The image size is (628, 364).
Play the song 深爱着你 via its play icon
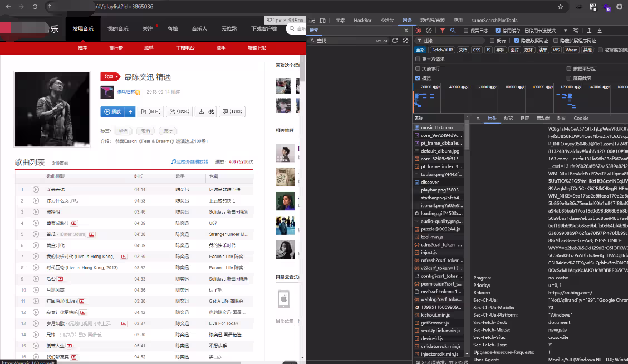click(x=36, y=190)
